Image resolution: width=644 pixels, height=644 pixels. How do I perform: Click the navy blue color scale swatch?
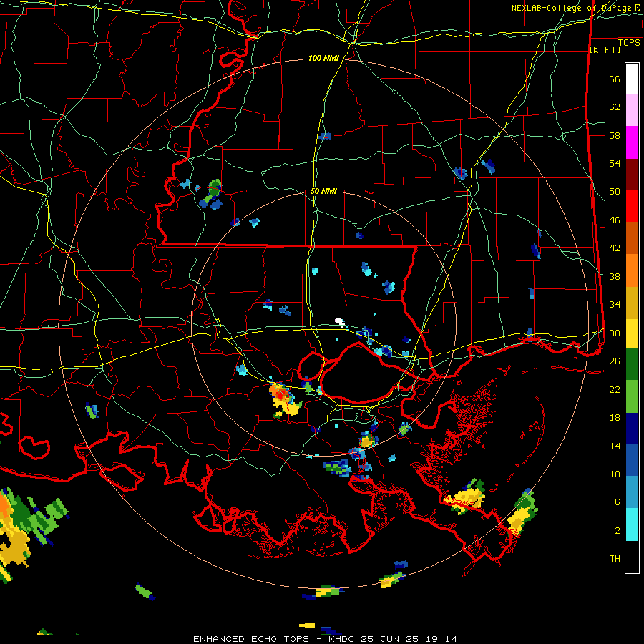click(x=632, y=429)
